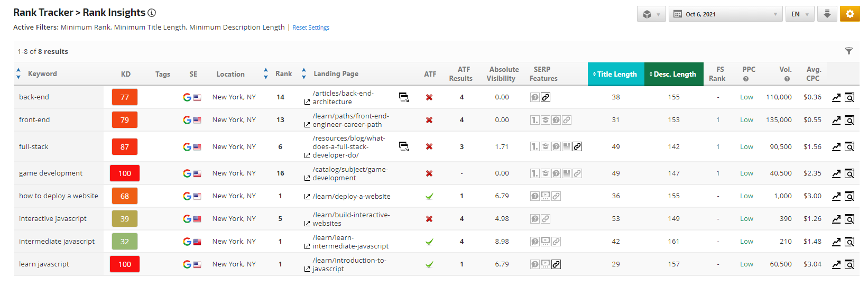Click the Reset Settings link
868x286 pixels.
[311, 27]
